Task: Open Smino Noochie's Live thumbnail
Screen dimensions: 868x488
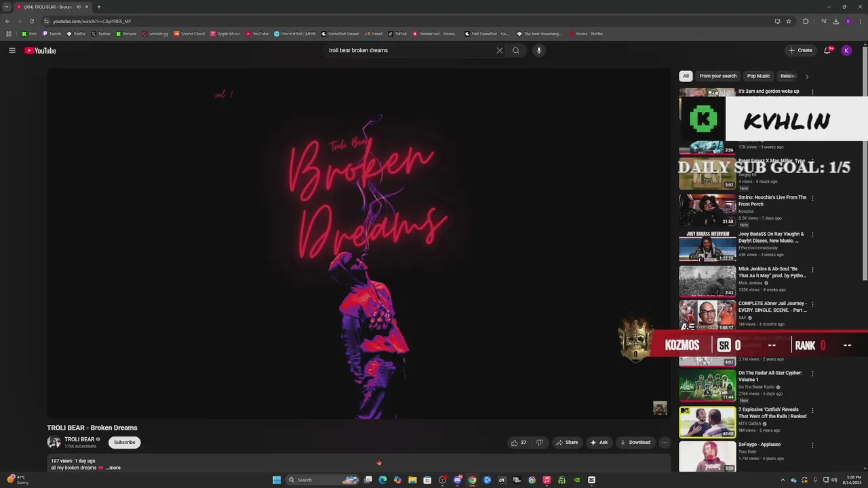Action: (x=707, y=210)
